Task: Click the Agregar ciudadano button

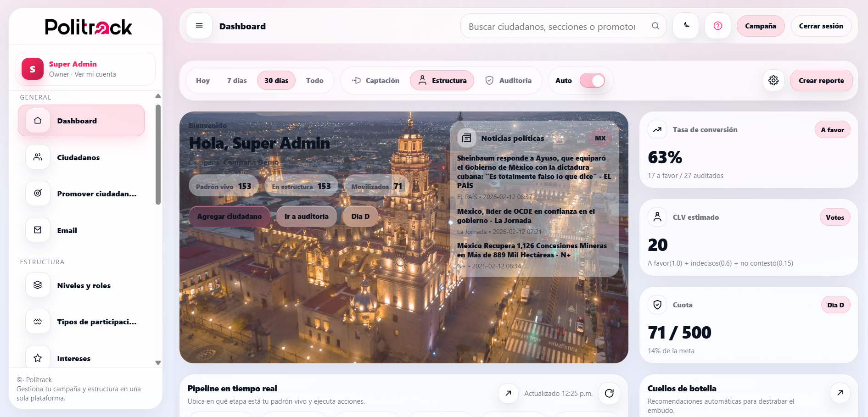Action: click(230, 216)
